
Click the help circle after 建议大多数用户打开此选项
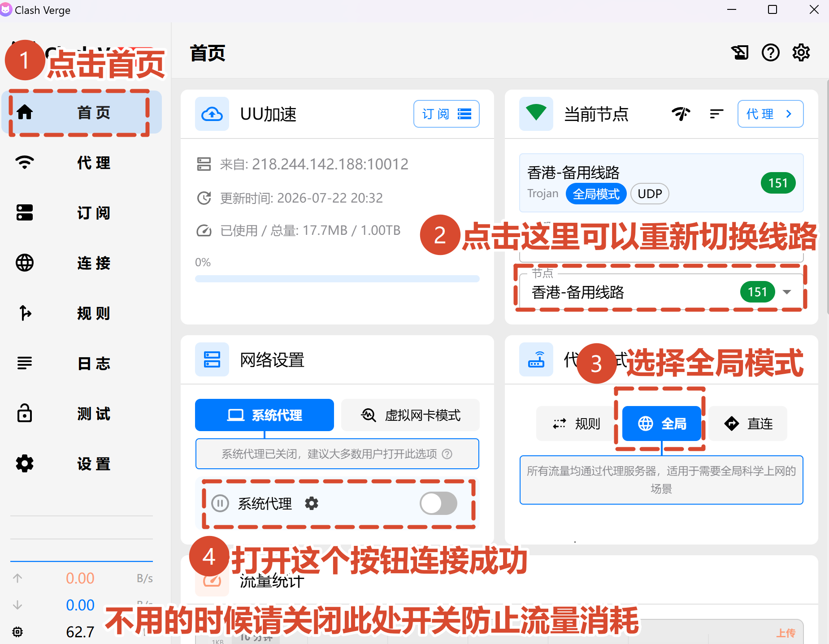click(447, 454)
